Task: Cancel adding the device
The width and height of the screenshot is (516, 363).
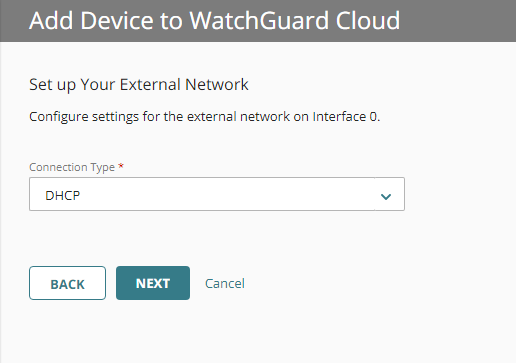Action: (x=225, y=284)
